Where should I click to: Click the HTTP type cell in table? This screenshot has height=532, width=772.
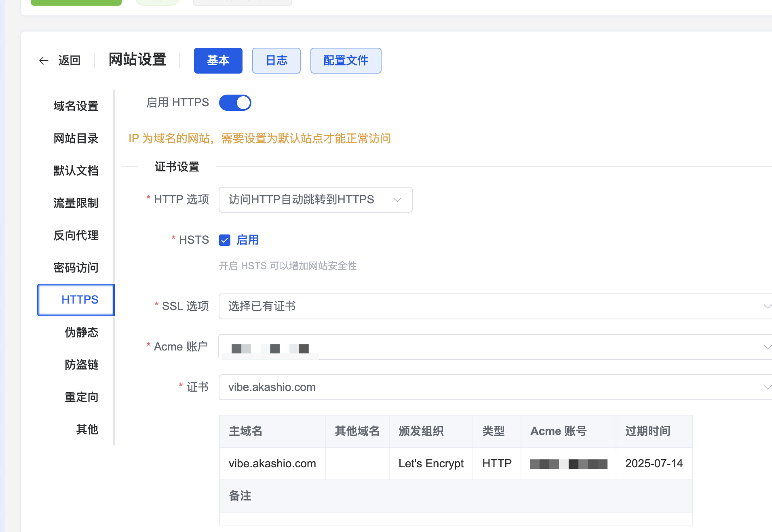[x=497, y=464]
